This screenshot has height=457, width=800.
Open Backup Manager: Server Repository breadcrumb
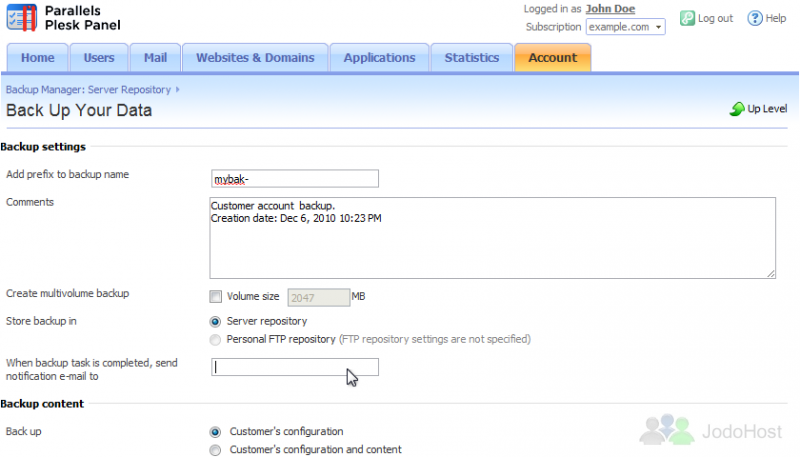tap(88, 89)
